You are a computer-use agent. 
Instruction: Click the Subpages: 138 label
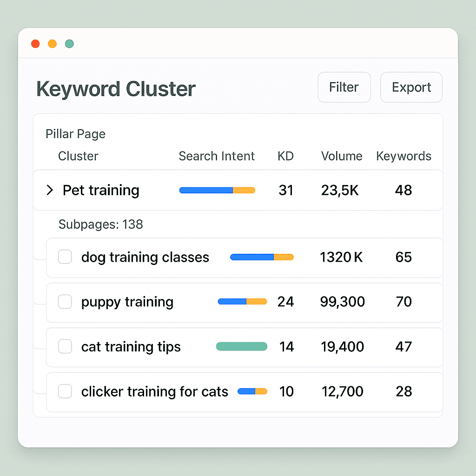pos(100,225)
